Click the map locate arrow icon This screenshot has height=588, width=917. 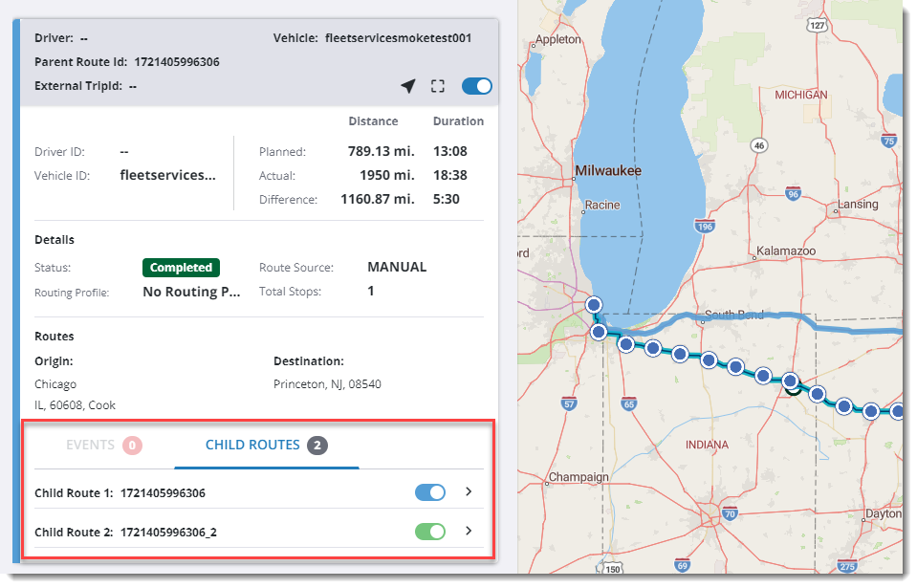(x=408, y=86)
